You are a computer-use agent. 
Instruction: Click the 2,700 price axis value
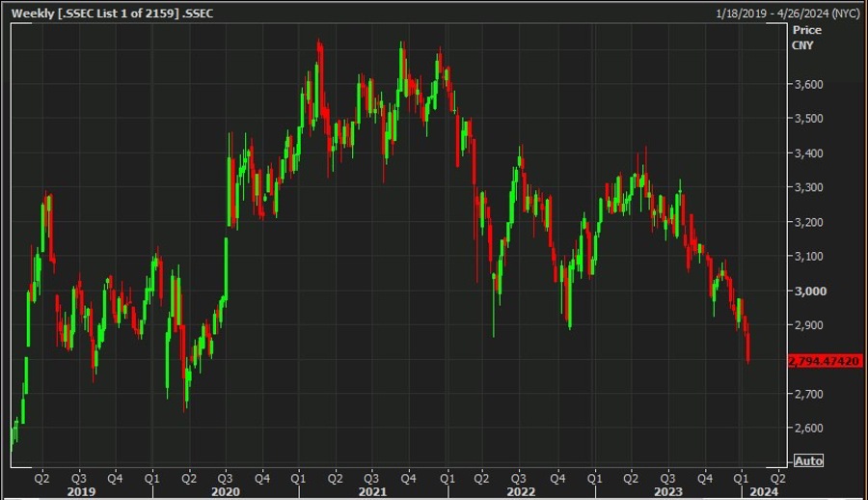809,394
